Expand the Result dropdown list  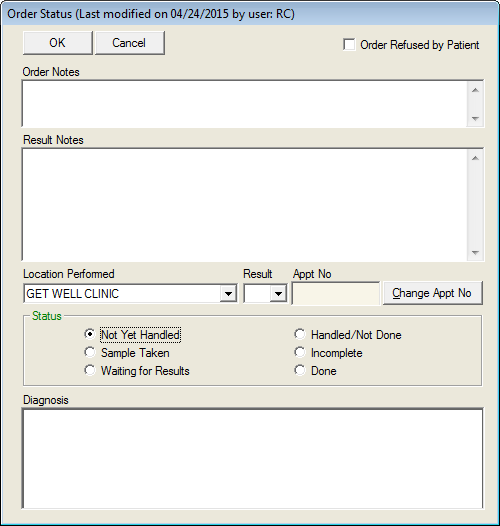pyautogui.click(x=278, y=294)
